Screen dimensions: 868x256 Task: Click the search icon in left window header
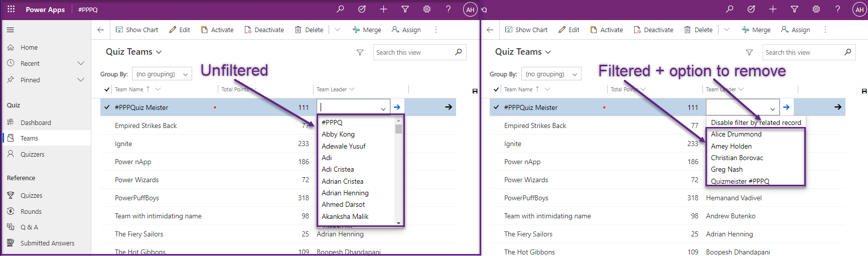click(340, 9)
